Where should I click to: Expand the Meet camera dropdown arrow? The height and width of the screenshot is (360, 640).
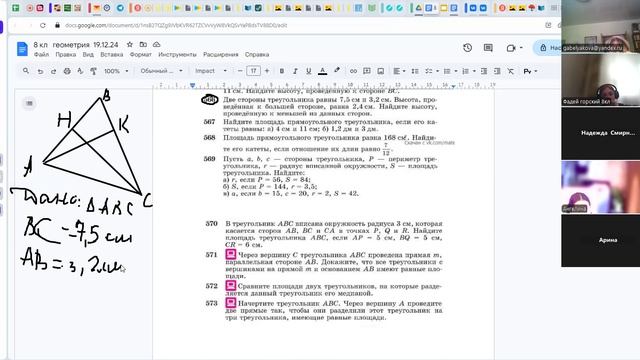point(521,48)
